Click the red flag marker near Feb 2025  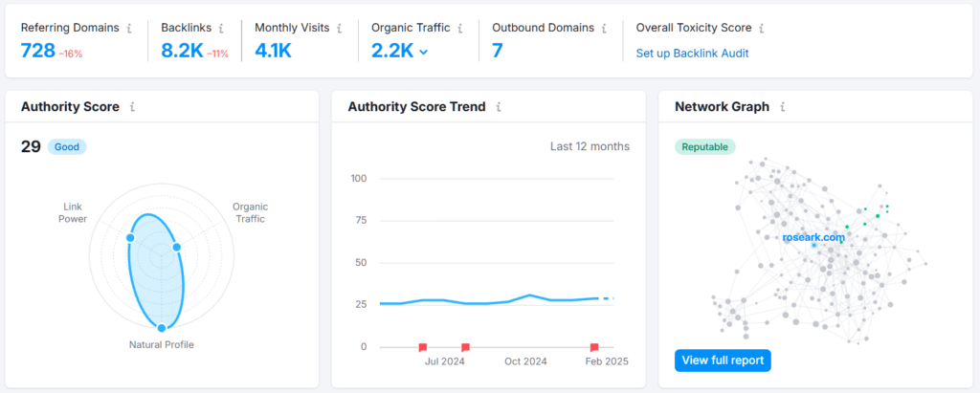(x=594, y=347)
